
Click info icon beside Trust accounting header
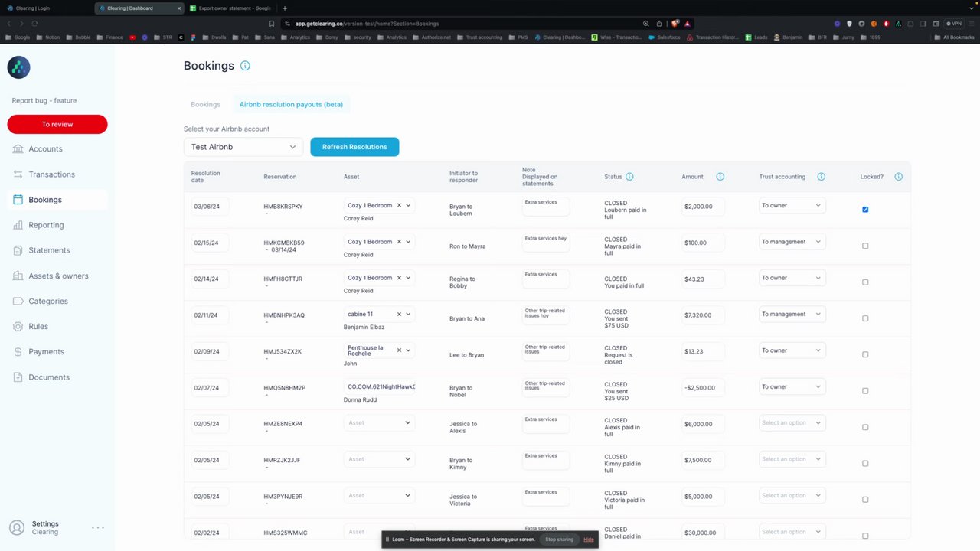click(x=821, y=177)
